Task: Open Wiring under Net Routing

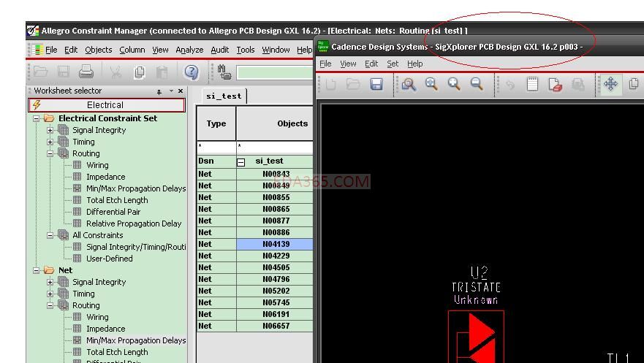Action: click(x=97, y=317)
